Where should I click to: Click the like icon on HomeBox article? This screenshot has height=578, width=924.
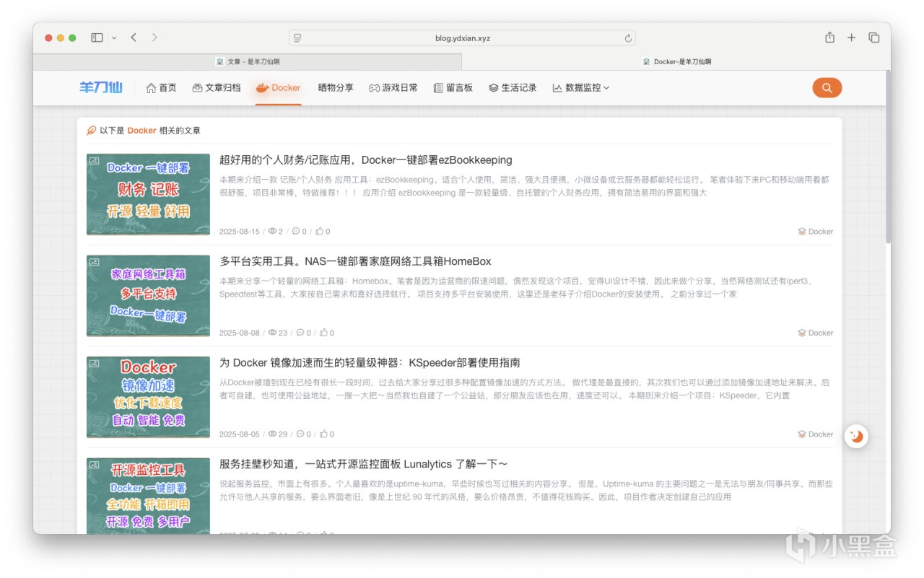pos(324,333)
